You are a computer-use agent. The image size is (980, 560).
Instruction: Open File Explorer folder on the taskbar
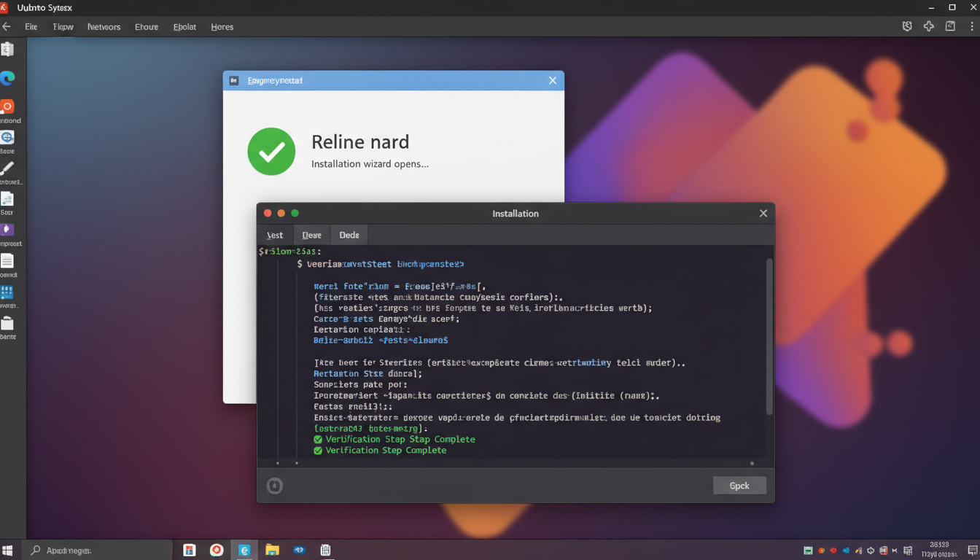[x=272, y=551]
